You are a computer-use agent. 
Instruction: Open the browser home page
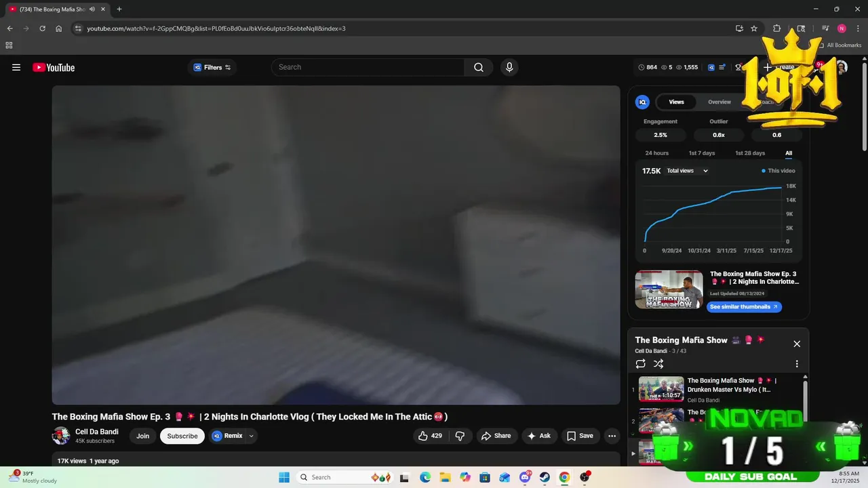[x=59, y=28]
